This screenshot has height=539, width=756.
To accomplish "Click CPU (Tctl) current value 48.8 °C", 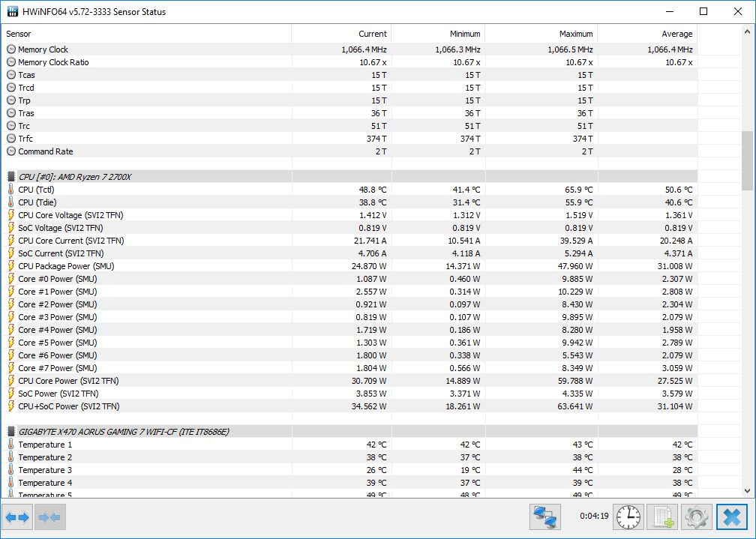I will (373, 190).
